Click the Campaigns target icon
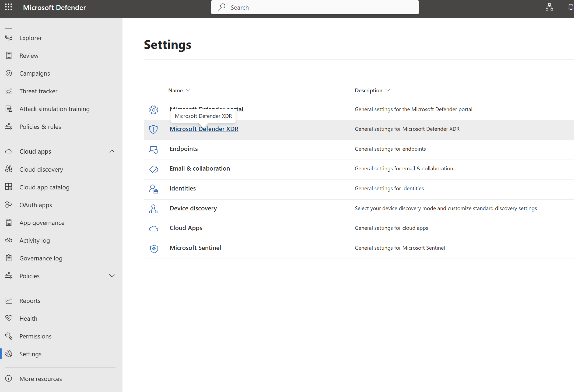 click(x=9, y=73)
